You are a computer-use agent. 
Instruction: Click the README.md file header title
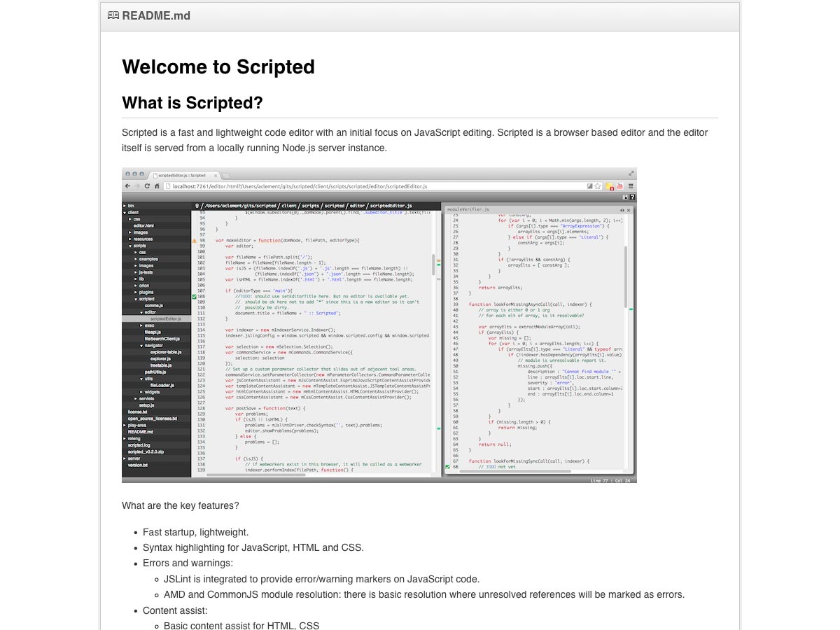click(155, 15)
